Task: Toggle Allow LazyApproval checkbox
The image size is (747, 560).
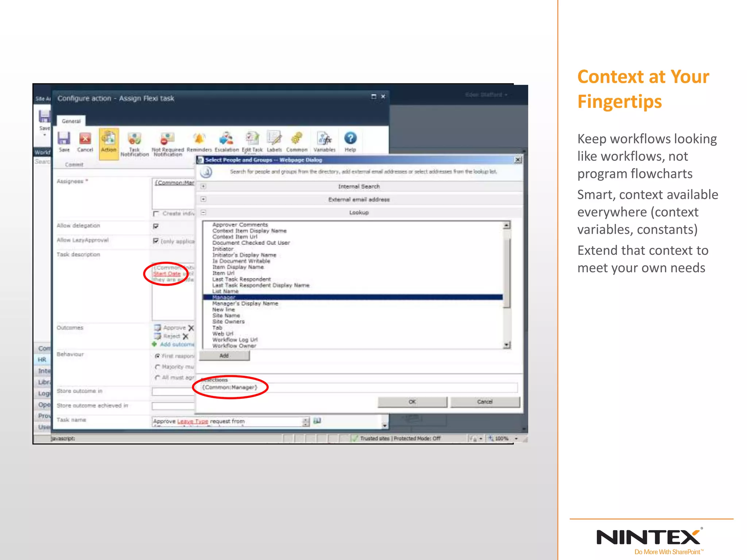Action: click(x=156, y=241)
